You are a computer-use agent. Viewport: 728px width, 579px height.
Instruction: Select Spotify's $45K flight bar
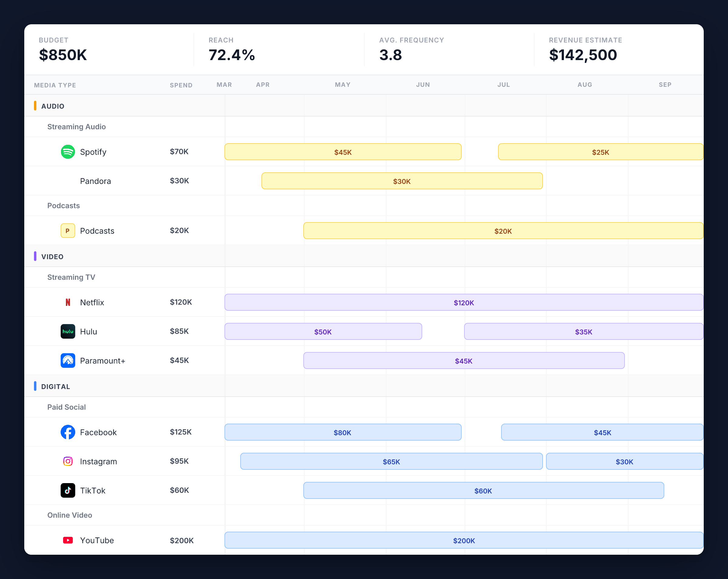343,152
